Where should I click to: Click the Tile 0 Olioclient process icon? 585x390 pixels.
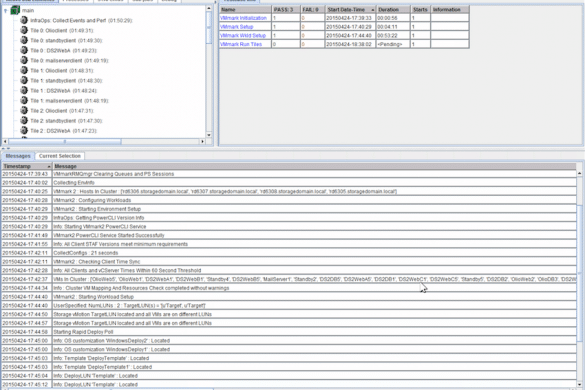pos(24,30)
